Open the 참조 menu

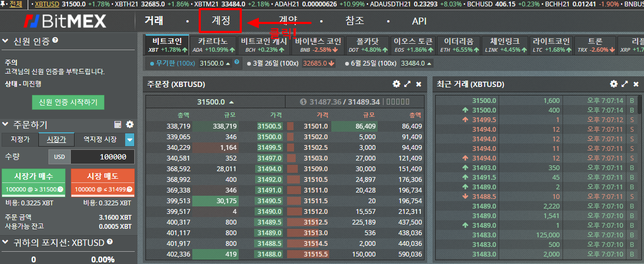coord(355,21)
